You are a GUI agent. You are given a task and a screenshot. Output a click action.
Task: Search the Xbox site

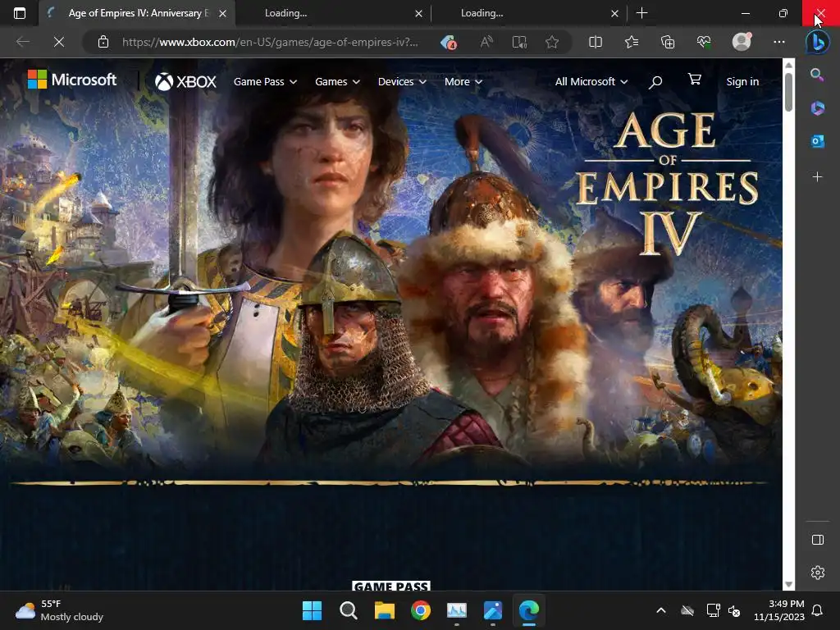(655, 82)
